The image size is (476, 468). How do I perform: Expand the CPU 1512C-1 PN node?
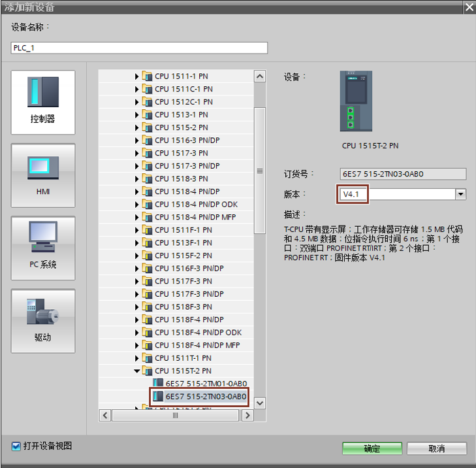click(136, 102)
